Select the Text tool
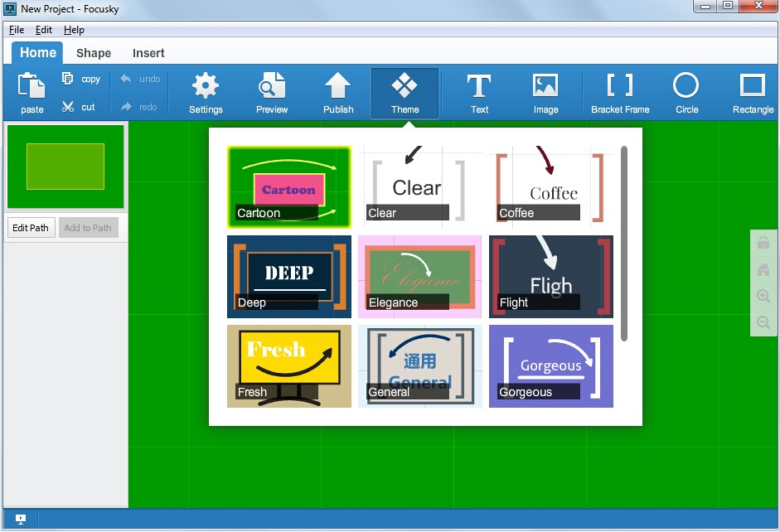 (479, 93)
